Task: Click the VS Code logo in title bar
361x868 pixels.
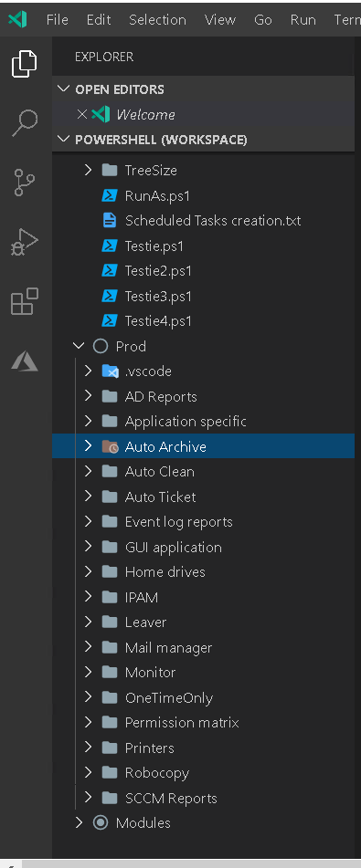Action: click(17, 19)
